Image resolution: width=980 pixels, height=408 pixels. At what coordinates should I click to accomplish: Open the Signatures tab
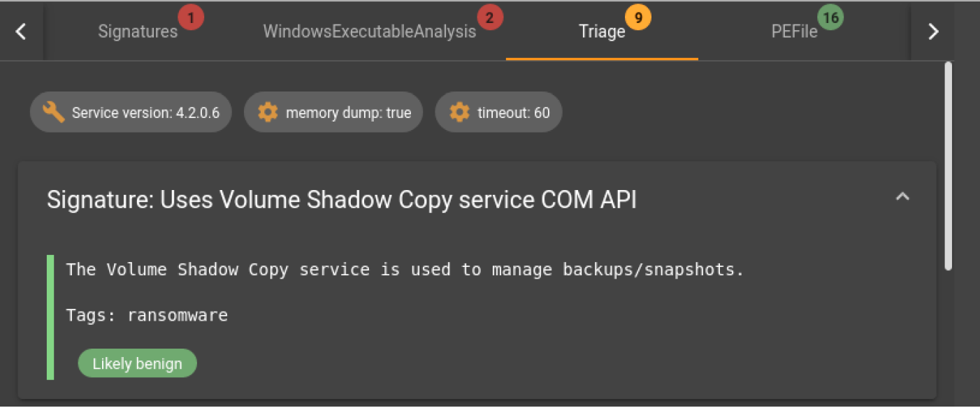click(138, 31)
